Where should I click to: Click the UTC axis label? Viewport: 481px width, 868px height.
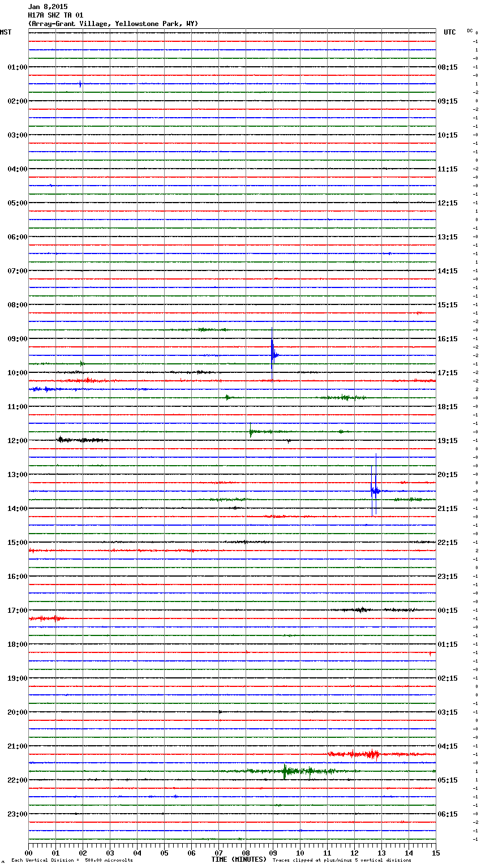[x=450, y=32]
